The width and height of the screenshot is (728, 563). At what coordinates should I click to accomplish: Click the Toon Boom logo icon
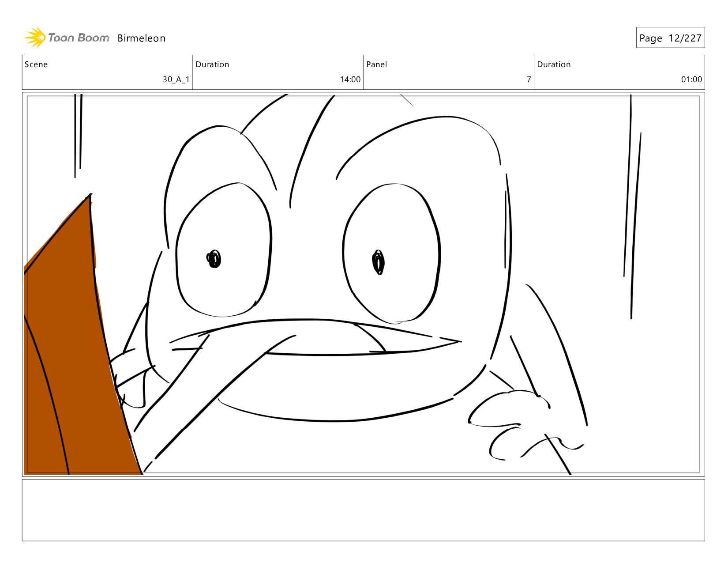point(35,38)
